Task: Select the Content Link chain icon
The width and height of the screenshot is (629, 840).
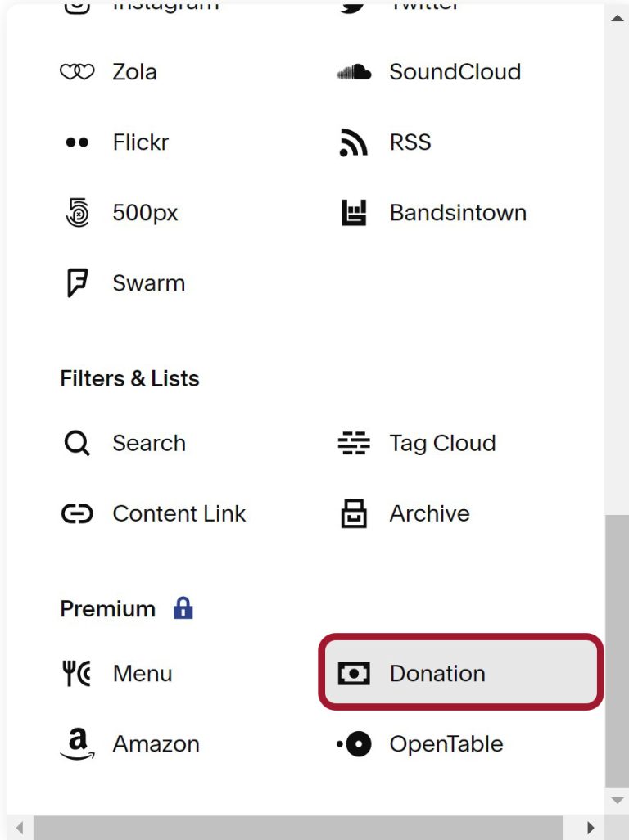Action: tap(76, 513)
